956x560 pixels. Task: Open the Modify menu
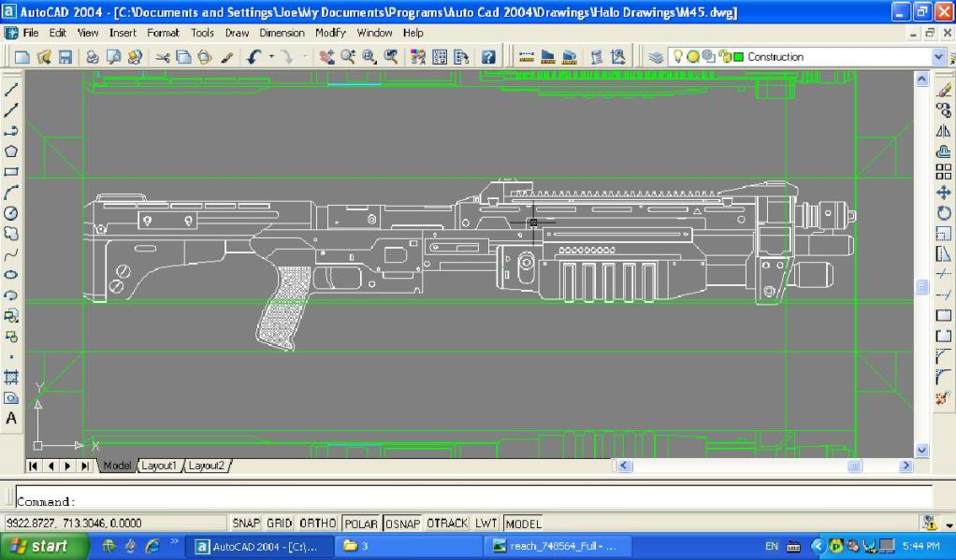click(330, 33)
